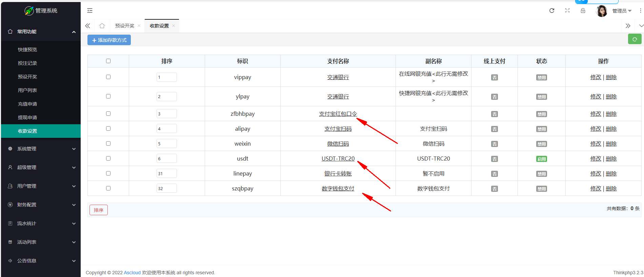Open the 管理员 user dropdown

(x=622, y=11)
